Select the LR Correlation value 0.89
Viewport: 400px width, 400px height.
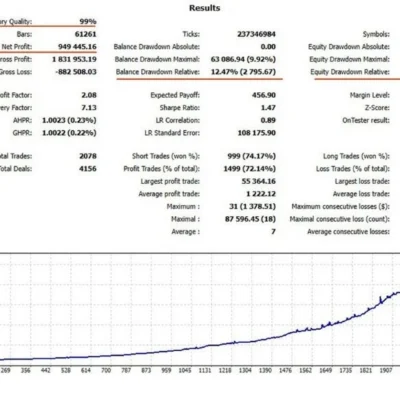(268, 120)
